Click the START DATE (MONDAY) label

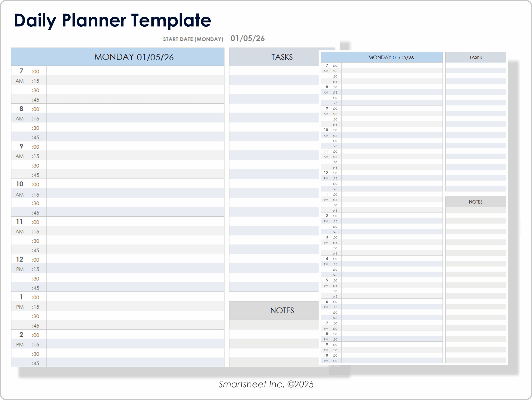(193, 39)
